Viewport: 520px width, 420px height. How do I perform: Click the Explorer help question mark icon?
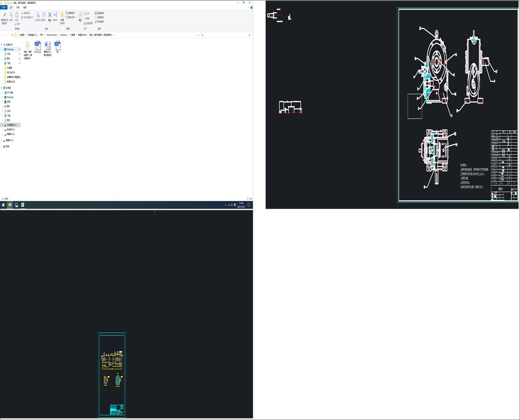pos(252,7)
